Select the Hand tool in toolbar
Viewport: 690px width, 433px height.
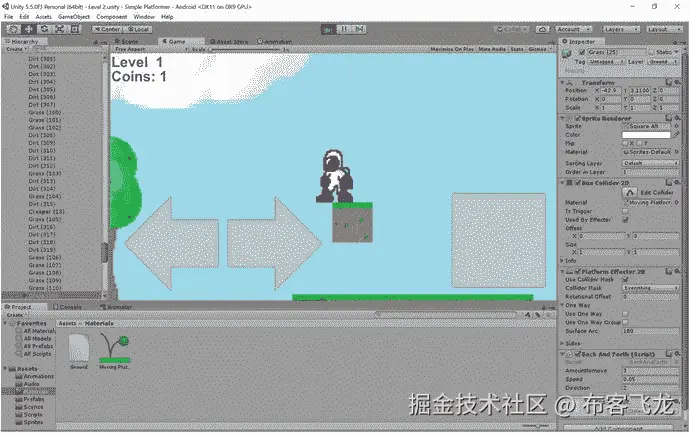13,29
